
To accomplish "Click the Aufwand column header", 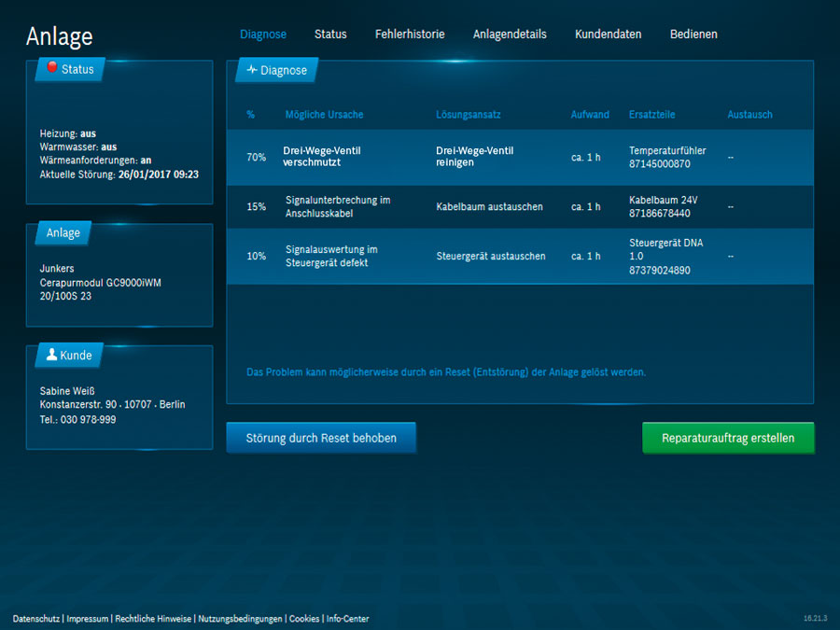I will (590, 114).
